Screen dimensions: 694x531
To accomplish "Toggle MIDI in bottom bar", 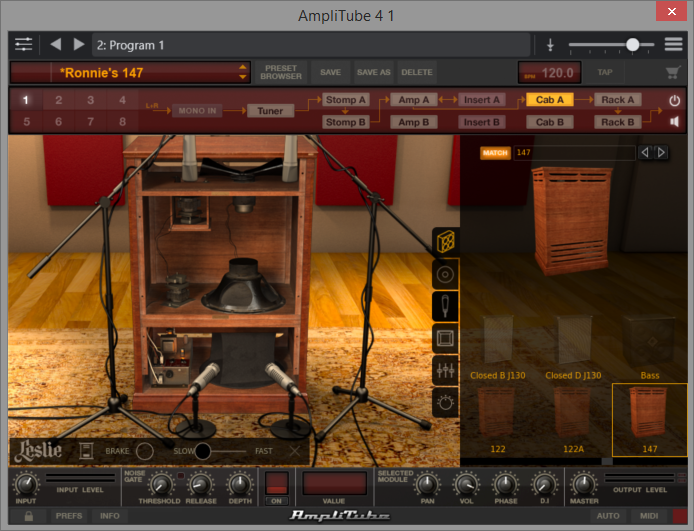I will (648, 516).
